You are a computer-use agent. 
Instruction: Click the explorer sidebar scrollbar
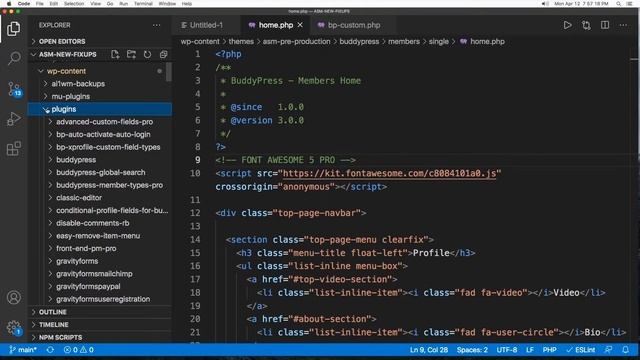tap(169, 72)
